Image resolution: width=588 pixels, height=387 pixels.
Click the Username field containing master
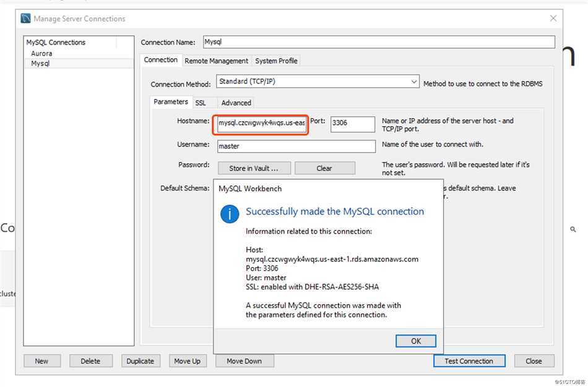296,146
